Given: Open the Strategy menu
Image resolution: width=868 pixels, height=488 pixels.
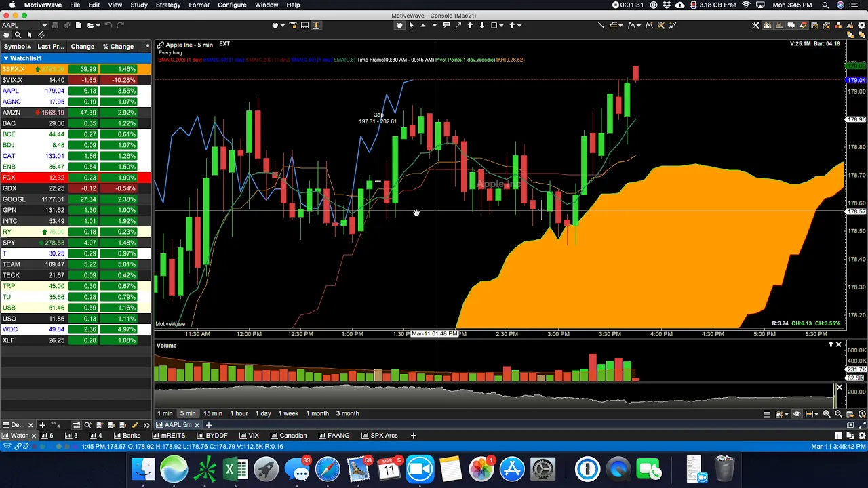Looking at the screenshot, I should 168,5.
